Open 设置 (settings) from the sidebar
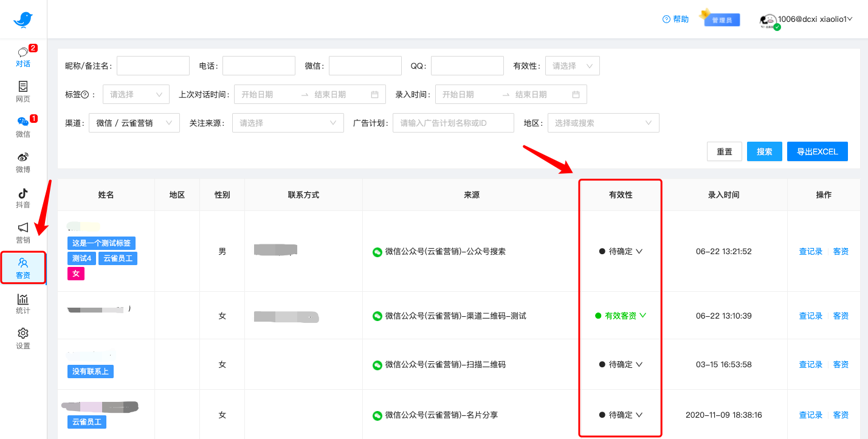The image size is (868, 439). pos(22,338)
